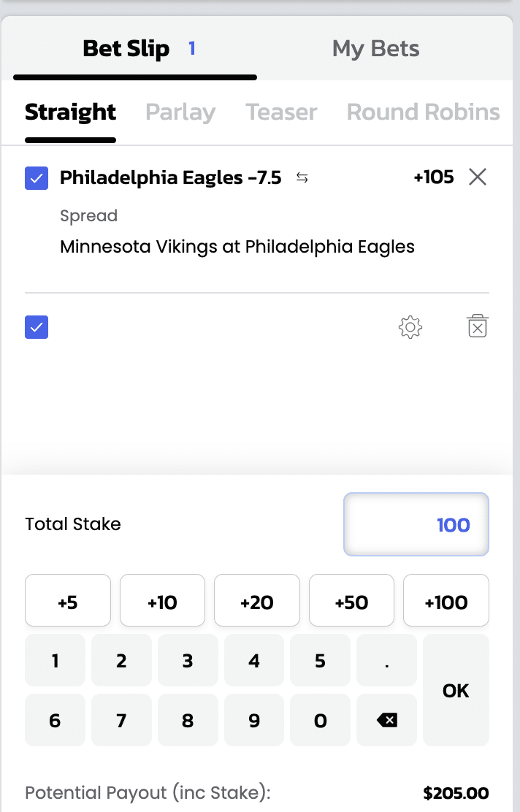
Task: Add 100 using the +100 quick button
Action: (x=446, y=600)
